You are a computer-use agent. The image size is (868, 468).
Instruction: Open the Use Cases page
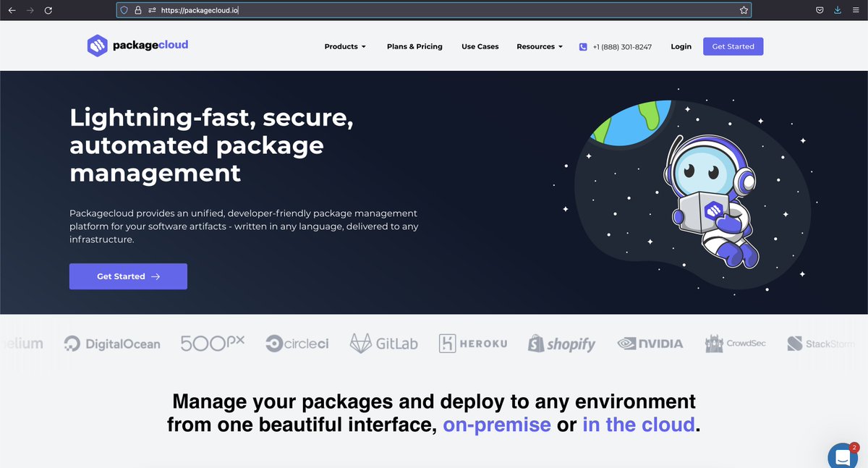coord(480,46)
